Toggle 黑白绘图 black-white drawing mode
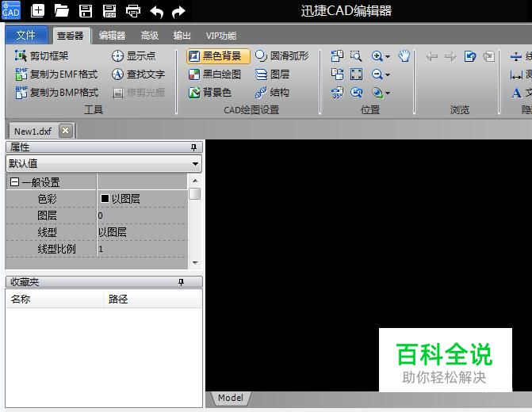 [214, 74]
